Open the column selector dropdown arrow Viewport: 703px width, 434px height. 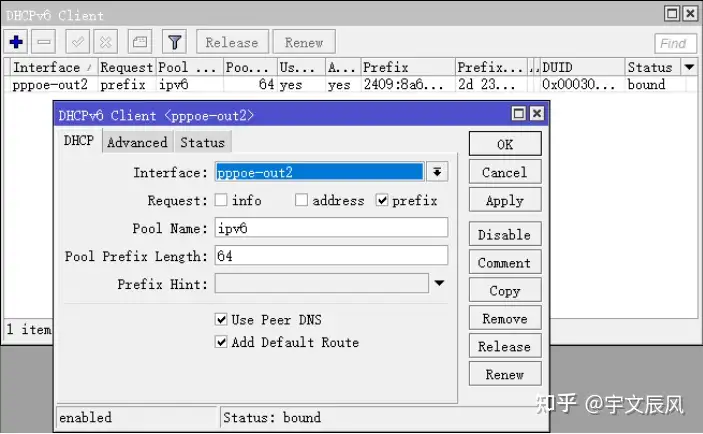tap(690, 67)
